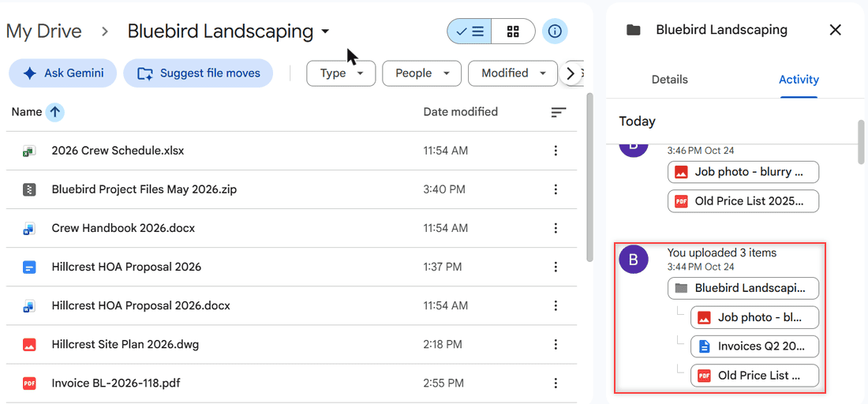Click image icon of Hillcrest Site Plan 2026.dwg
This screenshot has width=868, height=404.
(29, 345)
